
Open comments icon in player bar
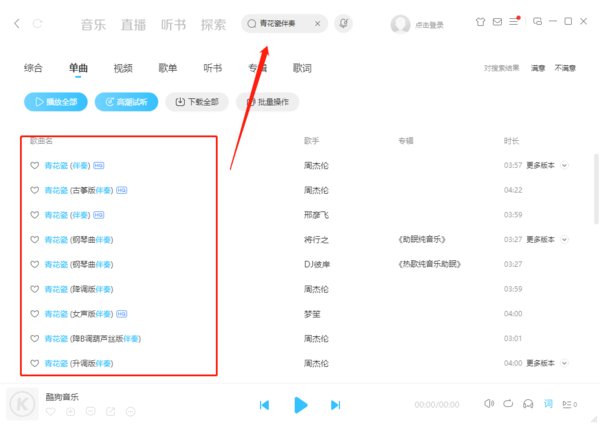[x=91, y=412]
